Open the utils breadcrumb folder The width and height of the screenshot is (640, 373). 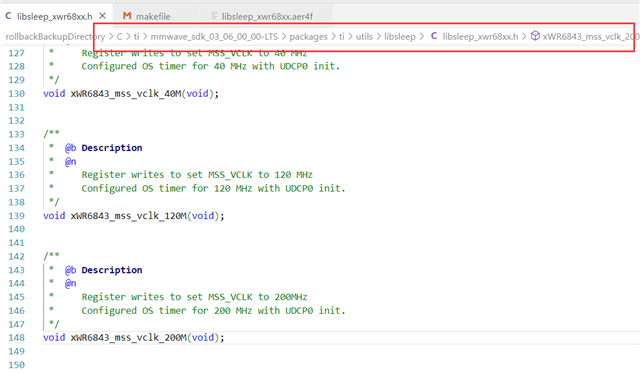(x=364, y=37)
